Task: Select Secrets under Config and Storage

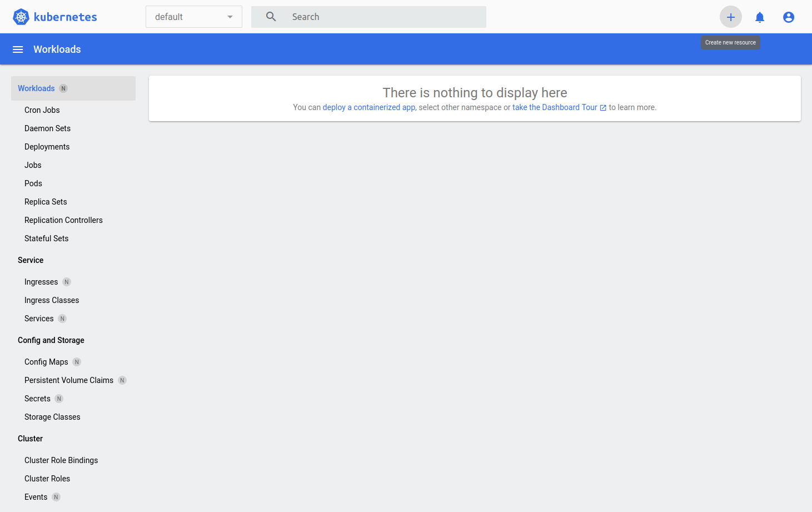Action: [37, 398]
